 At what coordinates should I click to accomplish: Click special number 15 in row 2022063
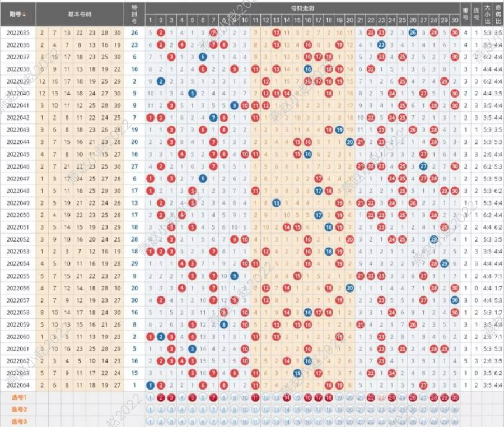(x=134, y=373)
